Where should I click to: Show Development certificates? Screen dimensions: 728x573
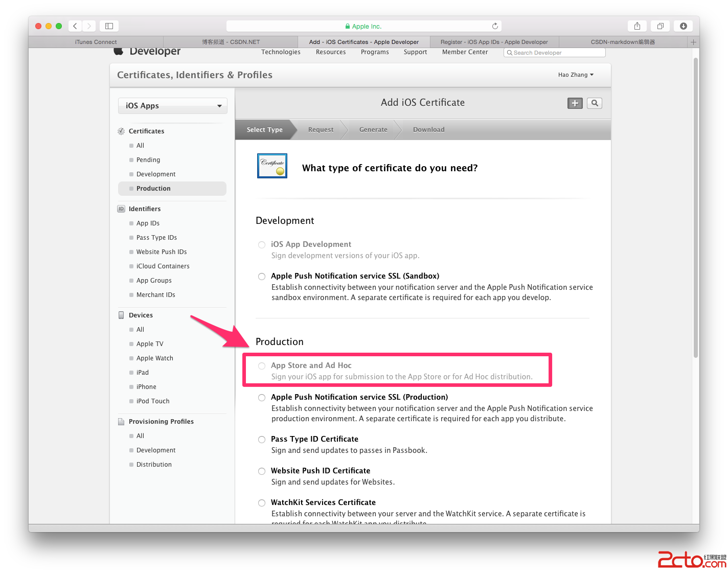[156, 174]
